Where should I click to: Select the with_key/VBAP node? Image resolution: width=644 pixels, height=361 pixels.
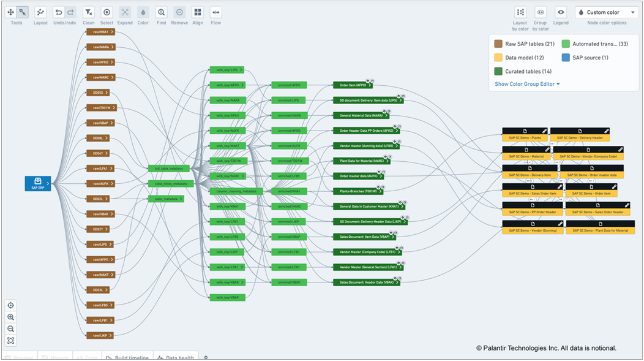228,297
